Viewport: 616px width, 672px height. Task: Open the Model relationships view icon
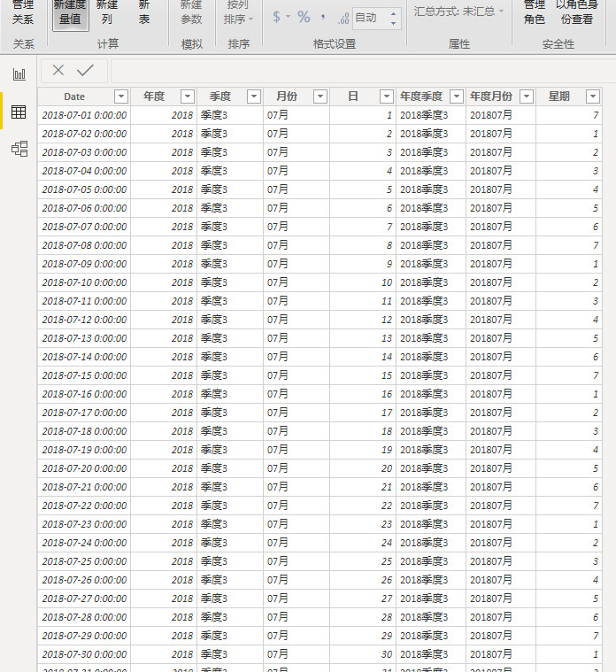[19, 149]
